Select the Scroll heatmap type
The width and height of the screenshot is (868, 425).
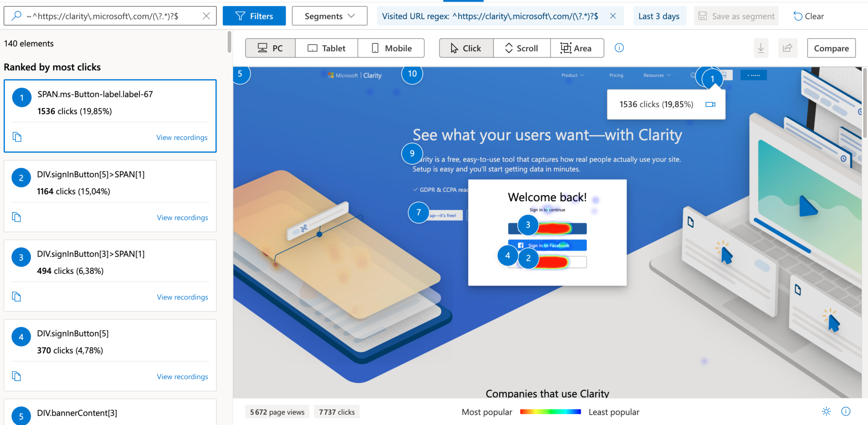pyautogui.click(x=522, y=48)
